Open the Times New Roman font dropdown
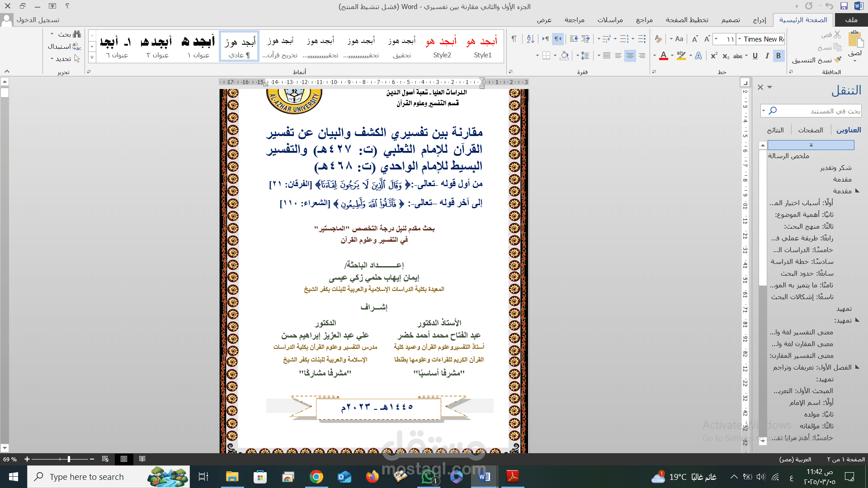 [x=740, y=39]
